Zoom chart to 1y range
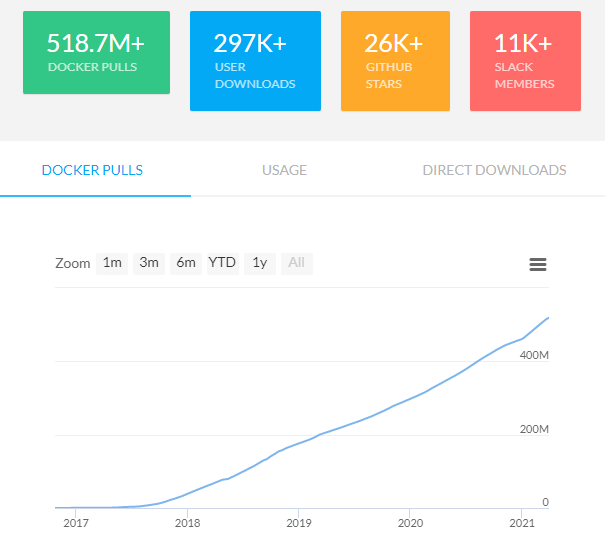Image resolution: width=605 pixels, height=543 pixels. click(x=259, y=263)
